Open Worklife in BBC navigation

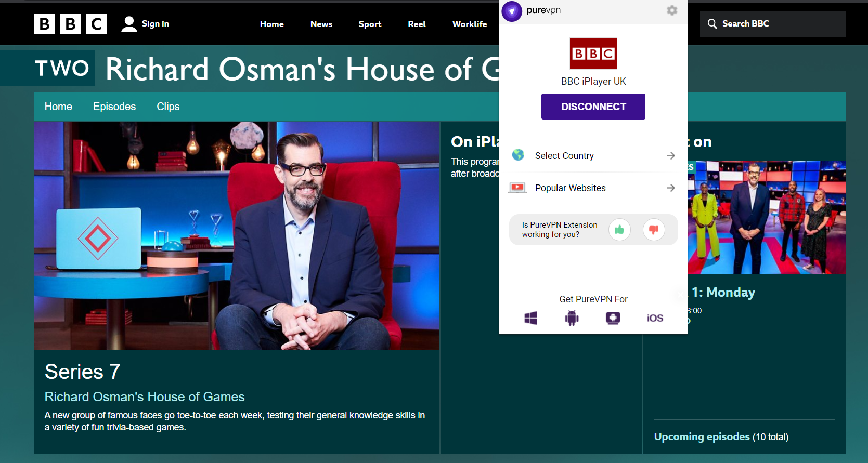pos(470,24)
